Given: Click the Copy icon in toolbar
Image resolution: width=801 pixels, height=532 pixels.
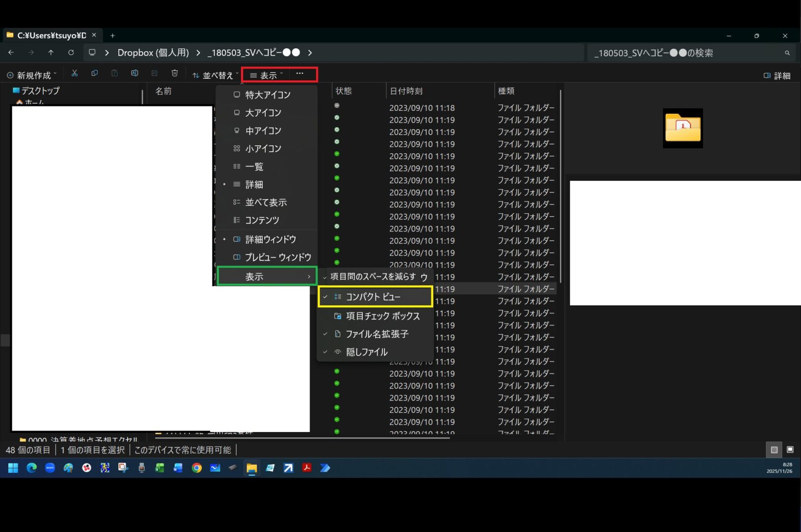Looking at the screenshot, I should pyautogui.click(x=95, y=73).
